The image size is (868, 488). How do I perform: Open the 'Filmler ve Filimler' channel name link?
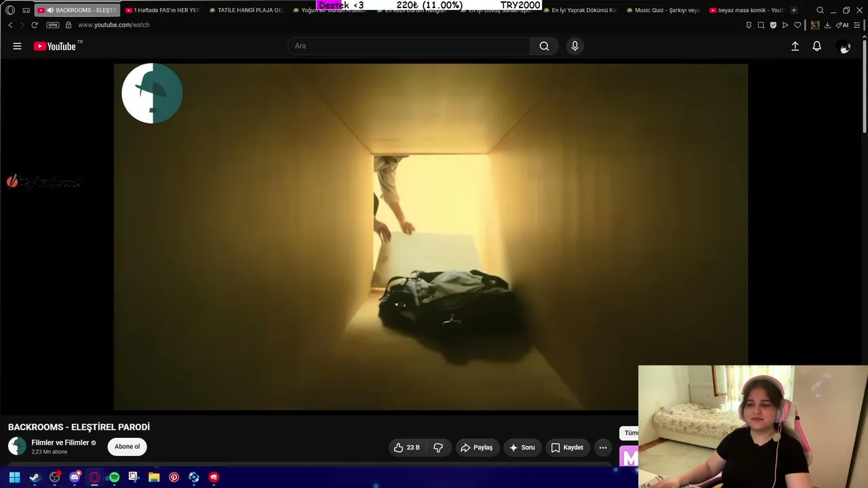(x=60, y=443)
